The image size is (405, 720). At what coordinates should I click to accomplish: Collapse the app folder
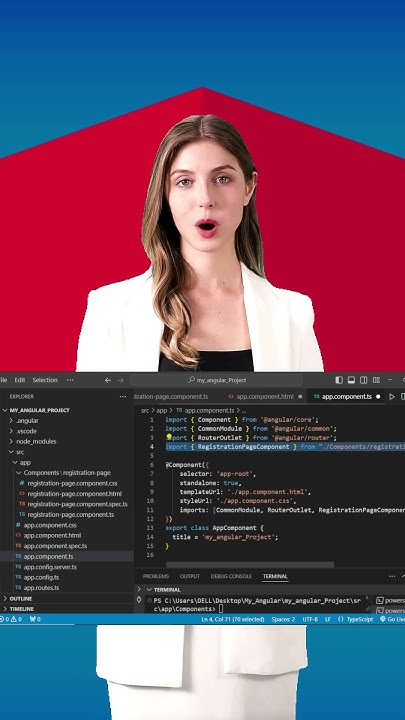coord(67,462)
